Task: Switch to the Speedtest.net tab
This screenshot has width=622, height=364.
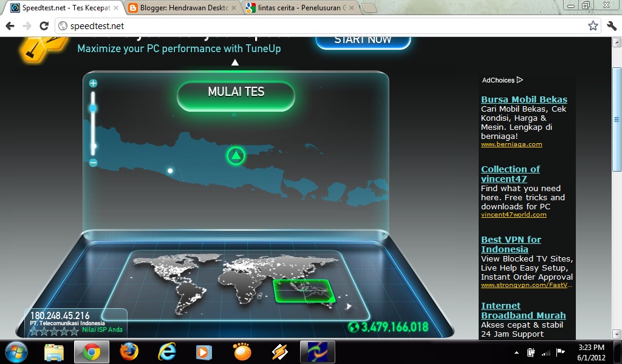Action: pos(66,7)
